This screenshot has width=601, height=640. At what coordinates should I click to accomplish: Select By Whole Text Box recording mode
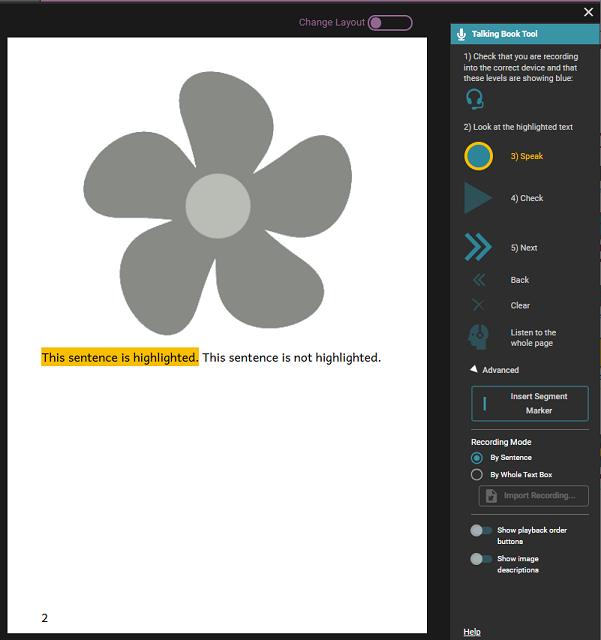pyautogui.click(x=477, y=475)
